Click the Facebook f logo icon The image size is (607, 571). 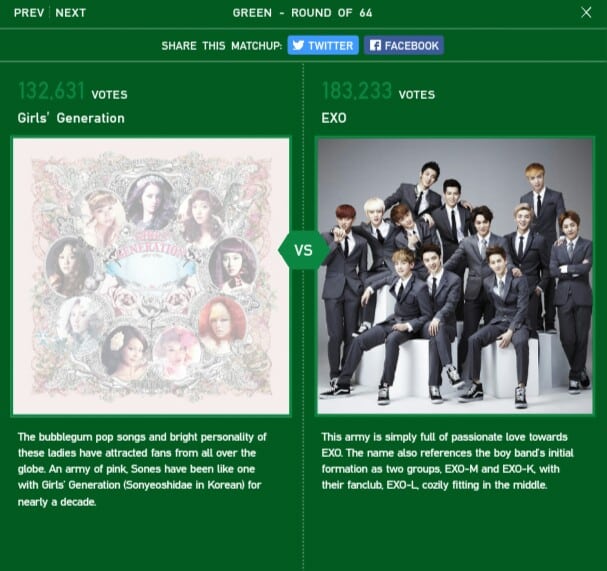coord(375,45)
